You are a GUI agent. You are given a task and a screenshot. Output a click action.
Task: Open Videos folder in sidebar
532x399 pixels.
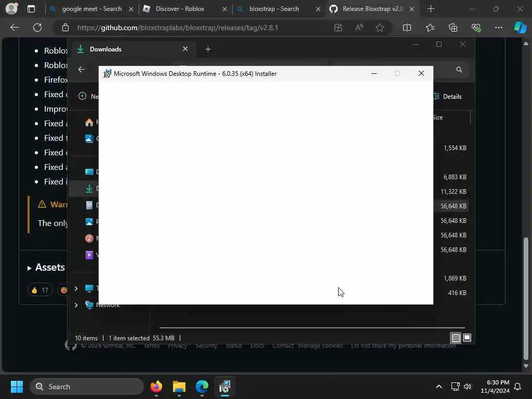(89, 255)
